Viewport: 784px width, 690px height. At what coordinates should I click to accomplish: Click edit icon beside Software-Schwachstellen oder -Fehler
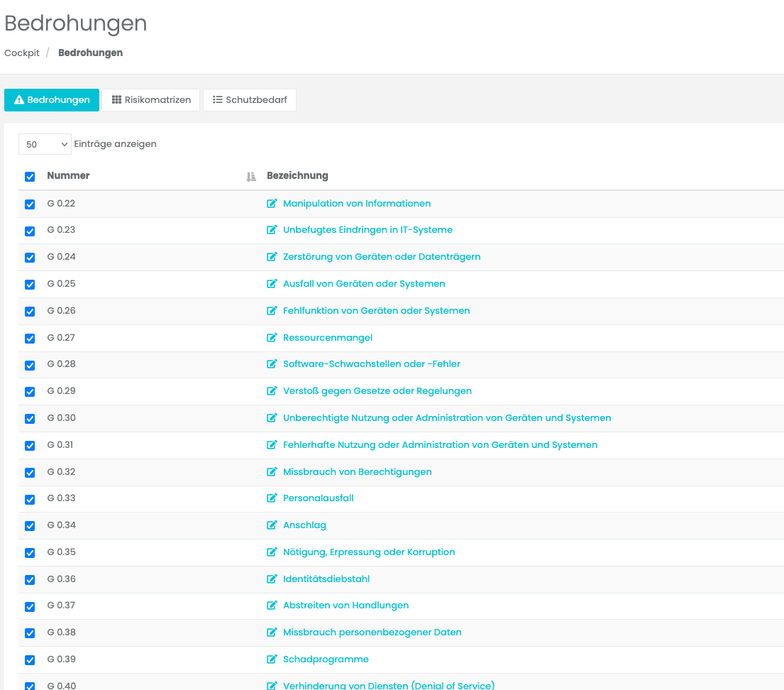click(x=272, y=363)
